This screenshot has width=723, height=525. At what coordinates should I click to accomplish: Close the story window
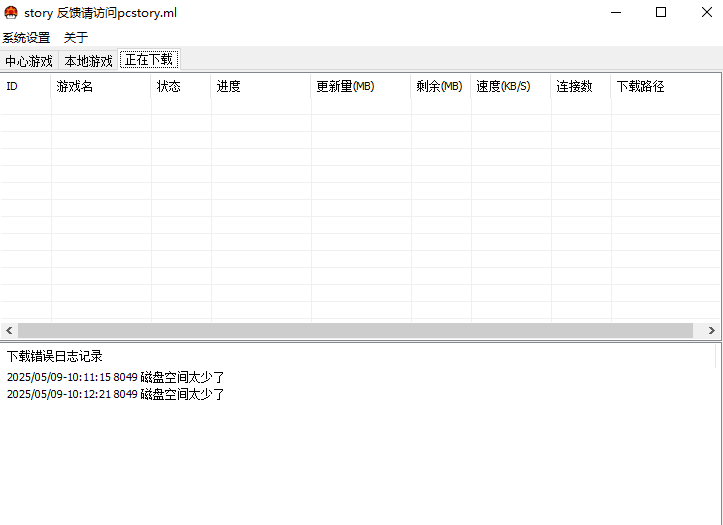pyautogui.click(x=706, y=12)
